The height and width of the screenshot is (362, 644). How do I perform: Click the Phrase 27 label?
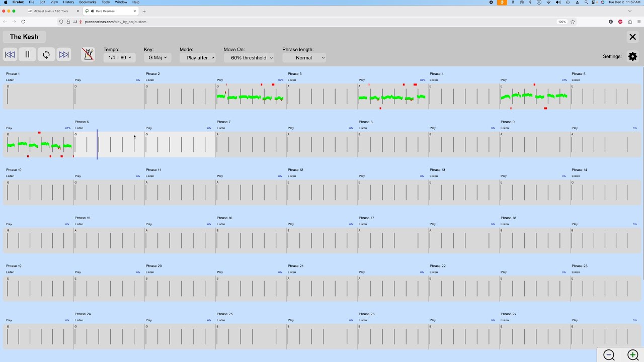(x=508, y=314)
